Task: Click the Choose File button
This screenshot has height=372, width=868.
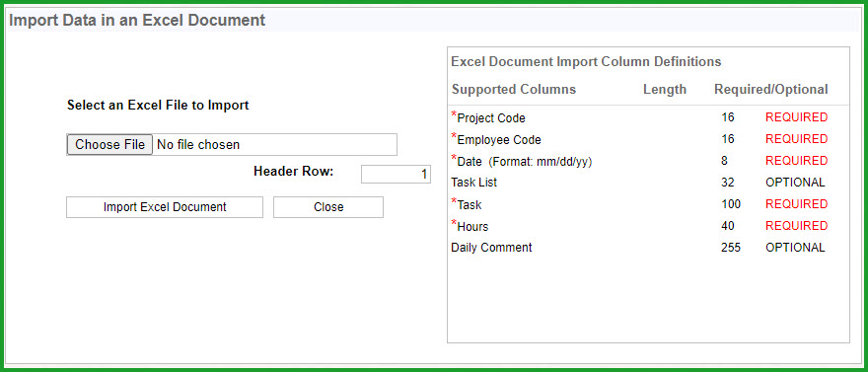Action: pyautogui.click(x=109, y=144)
